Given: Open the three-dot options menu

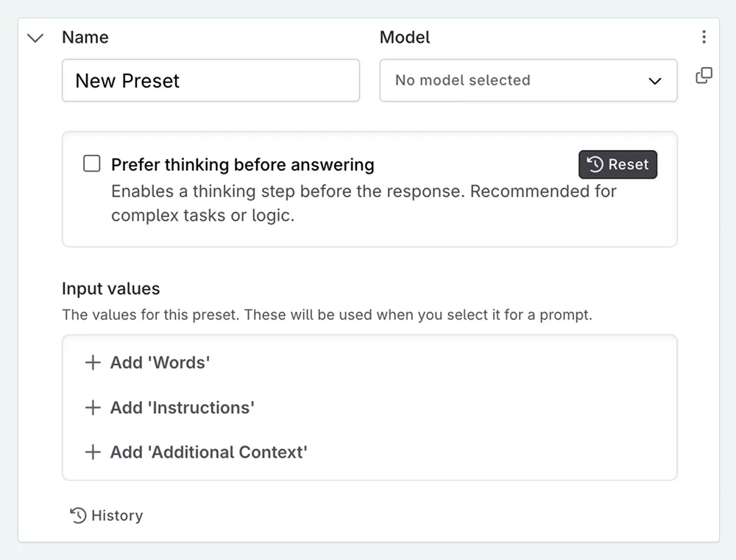Looking at the screenshot, I should 704,37.
